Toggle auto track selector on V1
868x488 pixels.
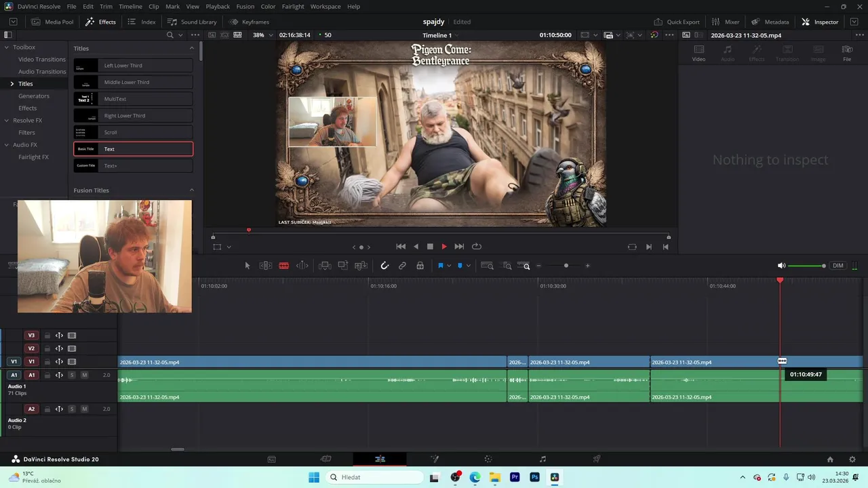[x=59, y=362]
